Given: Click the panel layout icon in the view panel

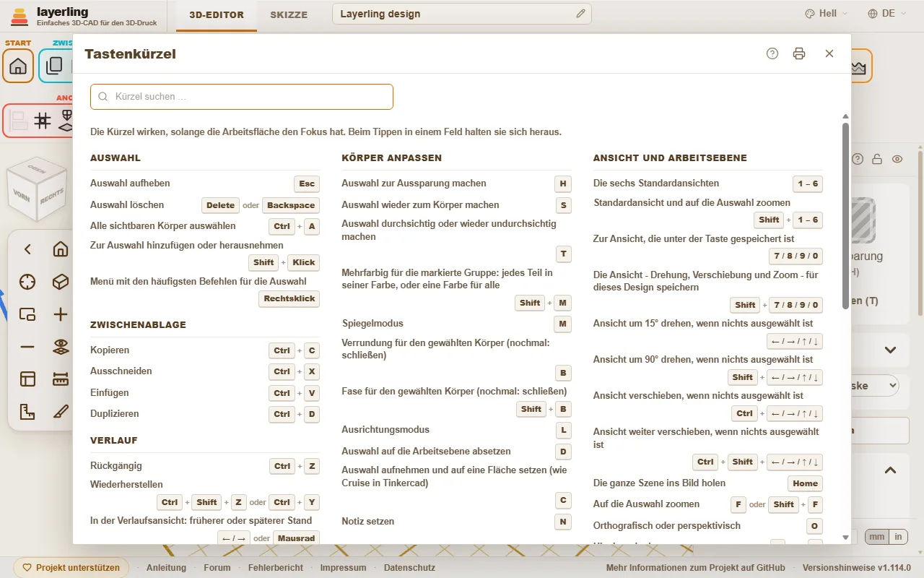Looking at the screenshot, I should 27,379.
